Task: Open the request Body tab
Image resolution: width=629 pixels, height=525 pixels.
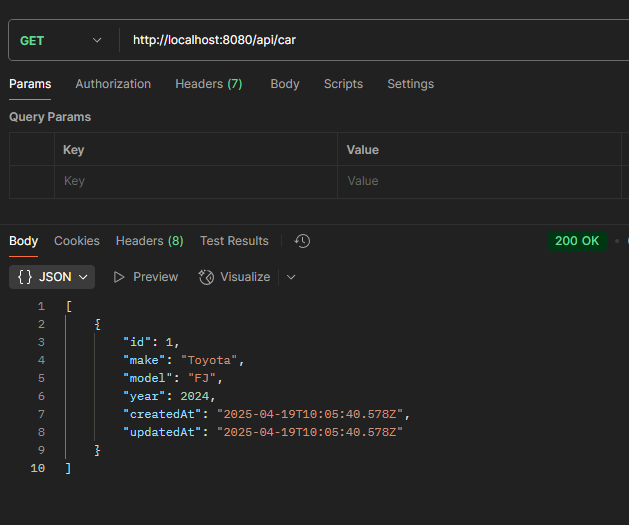Action: coord(285,84)
